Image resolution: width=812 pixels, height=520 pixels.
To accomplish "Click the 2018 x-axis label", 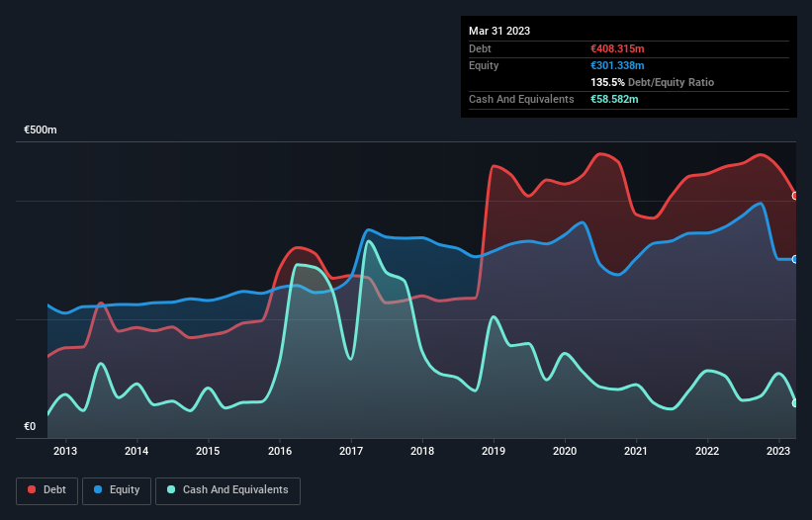I will click(x=422, y=451).
